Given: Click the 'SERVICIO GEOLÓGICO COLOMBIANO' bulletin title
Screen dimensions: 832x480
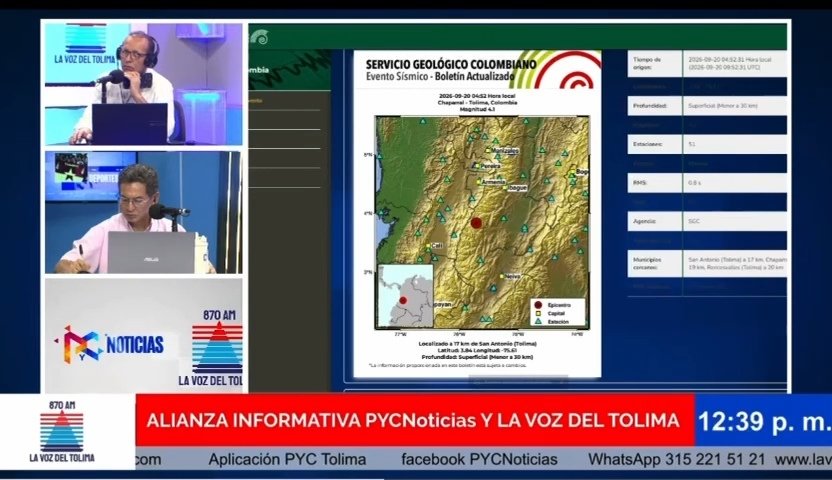Looking at the screenshot, I should (451, 65).
